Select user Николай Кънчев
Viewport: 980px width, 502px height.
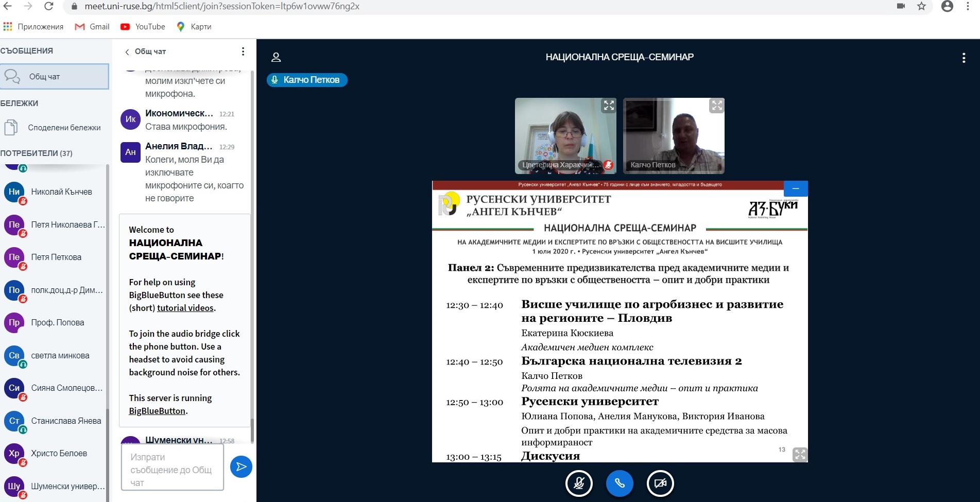coord(54,192)
